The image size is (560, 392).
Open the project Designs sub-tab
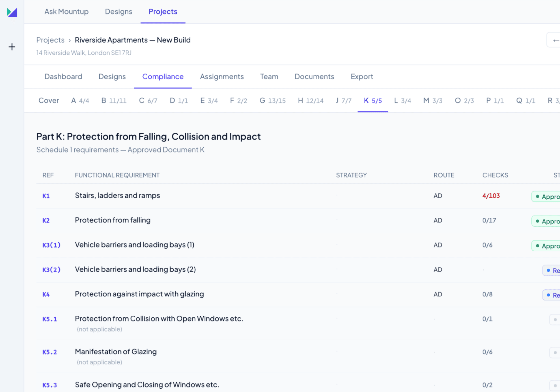tap(112, 77)
